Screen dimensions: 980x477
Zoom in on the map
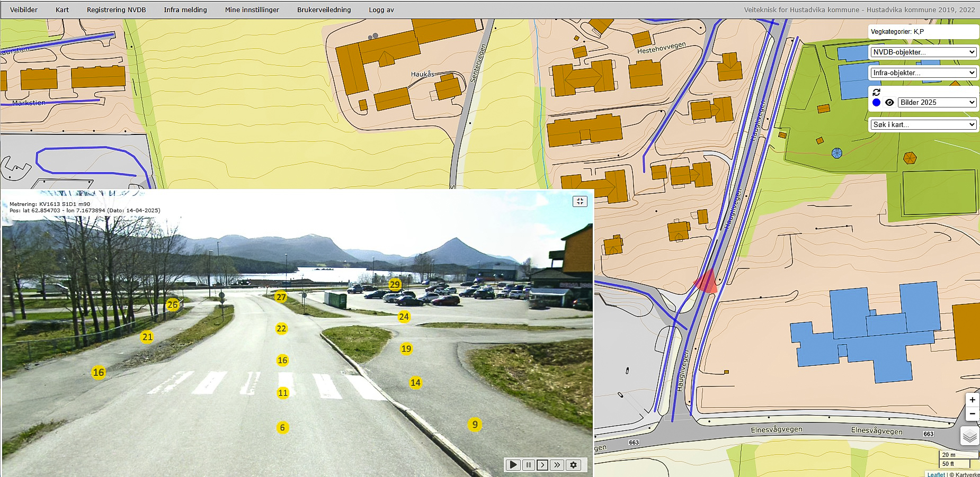972,400
